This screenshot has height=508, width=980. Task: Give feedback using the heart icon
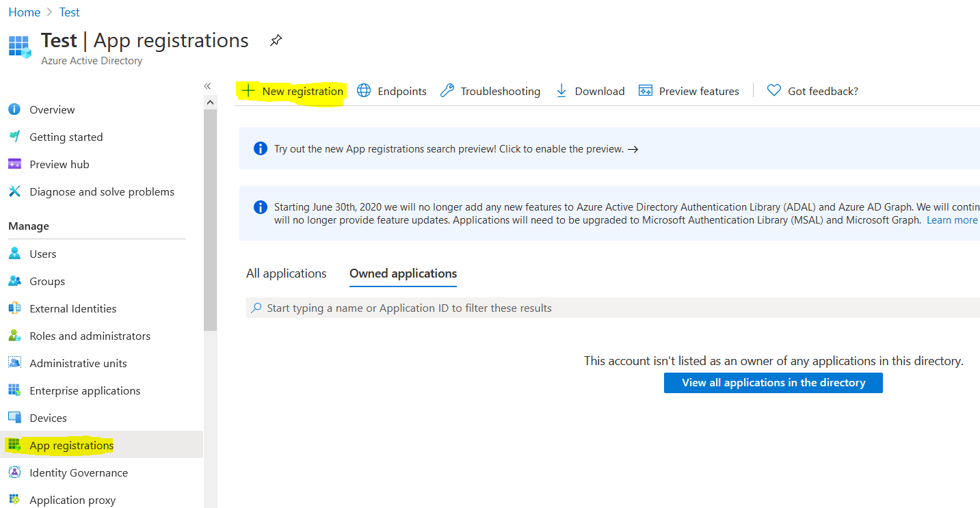tap(812, 90)
